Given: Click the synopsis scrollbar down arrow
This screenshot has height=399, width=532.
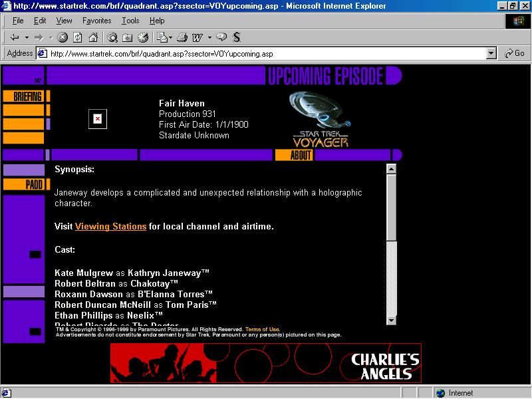Looking at the screenshot, I should pos(391,321).
